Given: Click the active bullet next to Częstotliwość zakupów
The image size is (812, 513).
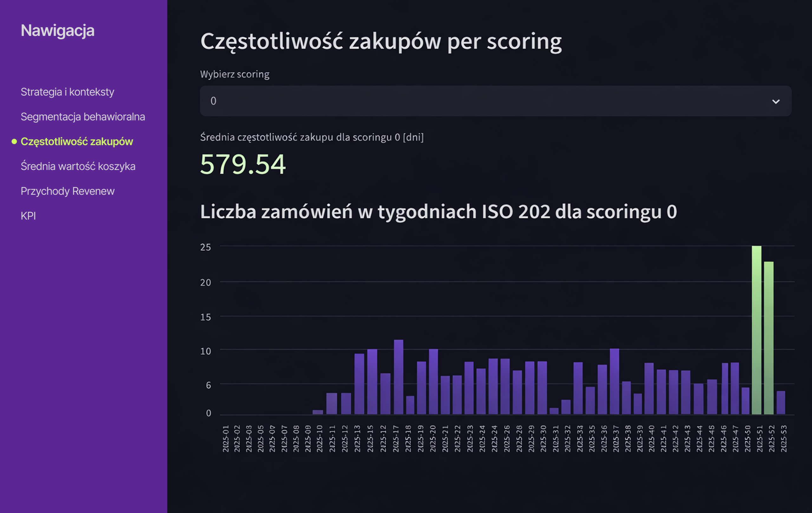Looking at the screenshot, I should 14,142.
